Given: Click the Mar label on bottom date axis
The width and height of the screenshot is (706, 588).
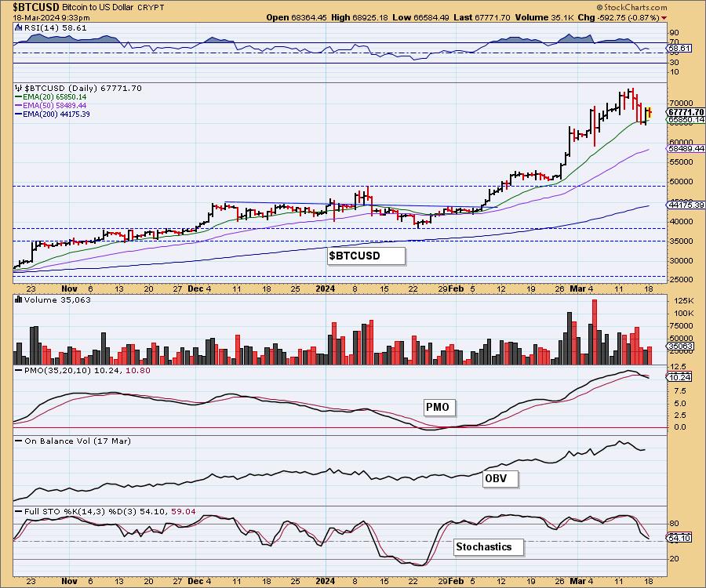Looking at the screenshot, I should coord(577,581).
